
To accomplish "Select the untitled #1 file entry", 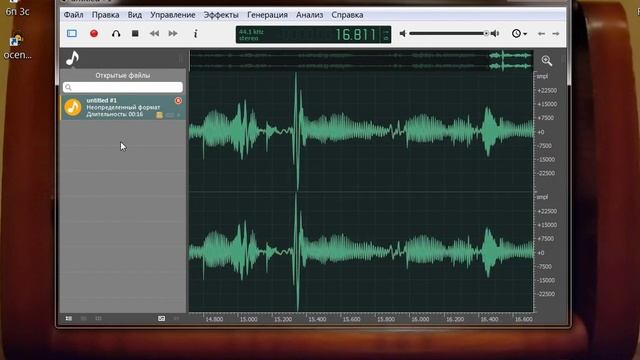I will [x=123, y=107].
